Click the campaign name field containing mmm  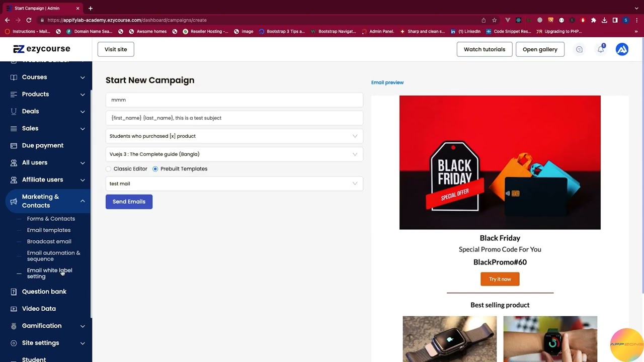(x=234, y=100)
